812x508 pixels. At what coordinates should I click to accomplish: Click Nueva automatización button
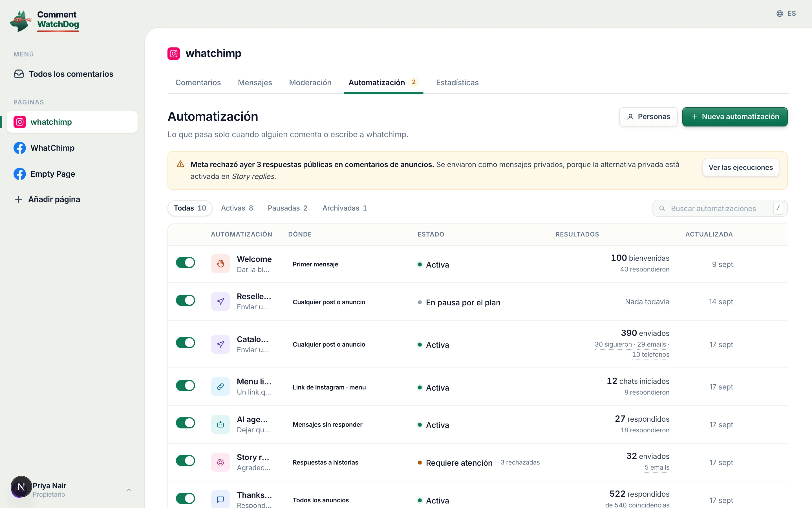point(735,117)
